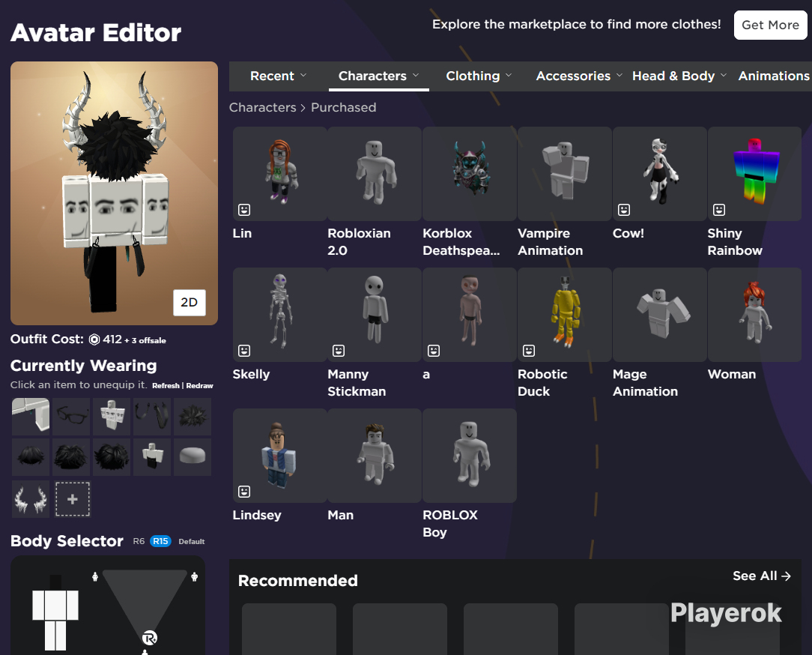Unequip the silver horns accessory
Viewport: 812px width, 655px height.
point(31,500)
